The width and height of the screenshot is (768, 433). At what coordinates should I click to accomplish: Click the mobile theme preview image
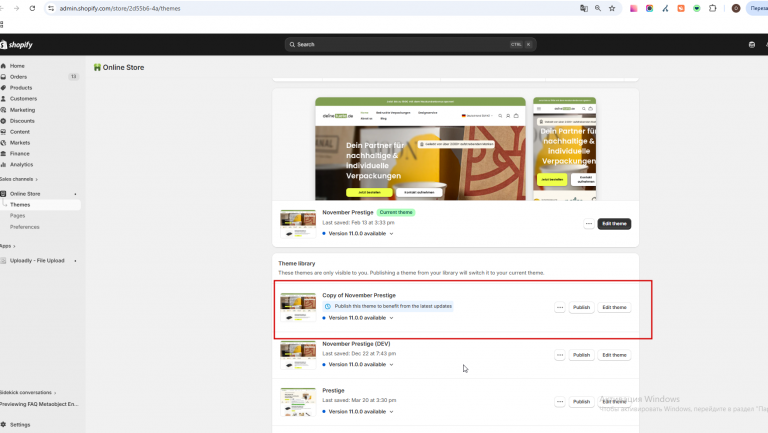pyautogui.click(x=564, y=149)
